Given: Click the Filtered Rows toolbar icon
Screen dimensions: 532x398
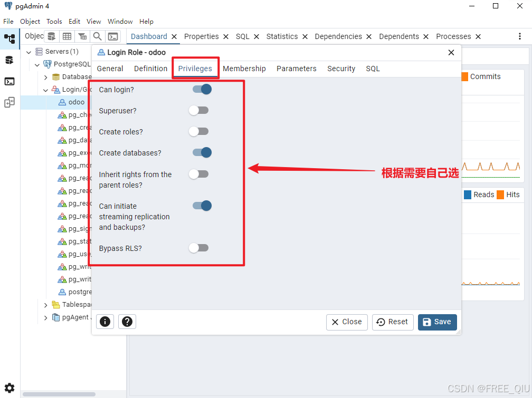Looking at the screenshot, I should click(82, 36).
